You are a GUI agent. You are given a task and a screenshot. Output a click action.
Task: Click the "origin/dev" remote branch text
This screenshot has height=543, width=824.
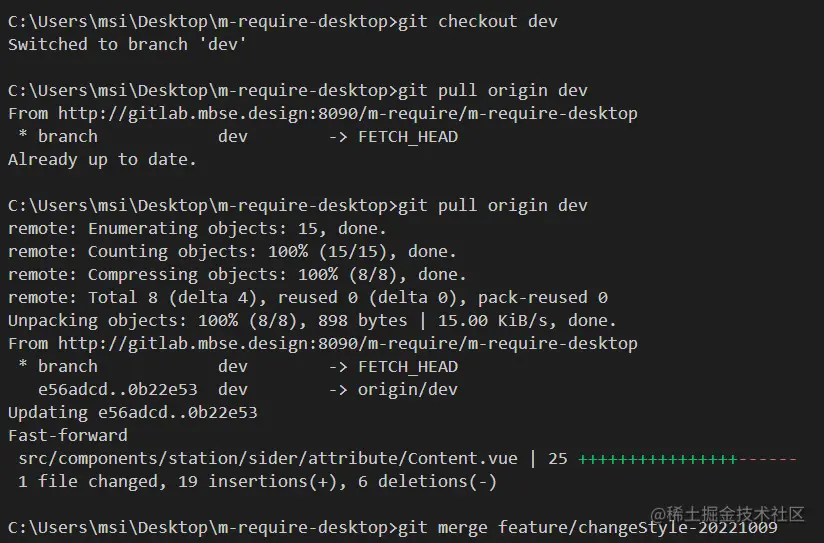(407, 389)
